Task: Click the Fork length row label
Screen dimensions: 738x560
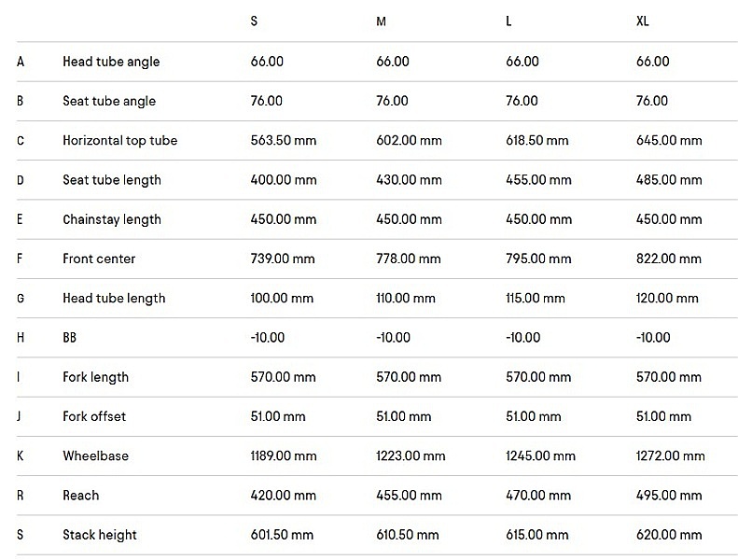Action: coord(96,377)
